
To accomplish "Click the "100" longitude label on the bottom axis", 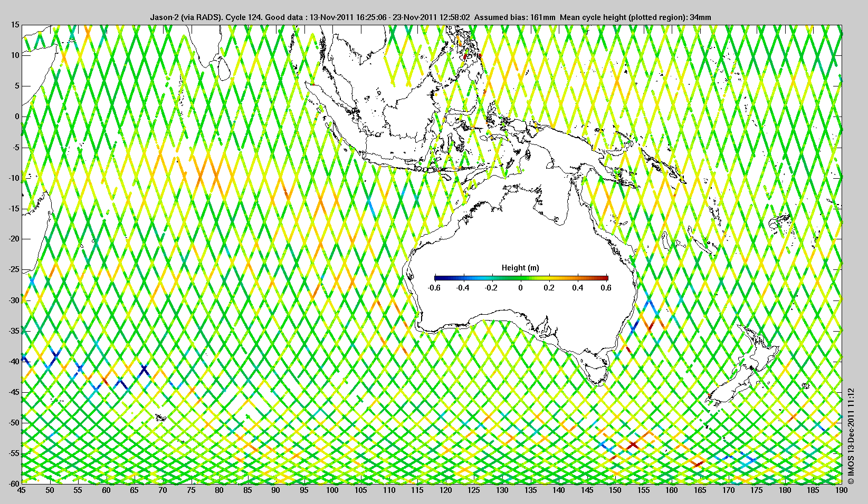I will (x=332, y=490).
